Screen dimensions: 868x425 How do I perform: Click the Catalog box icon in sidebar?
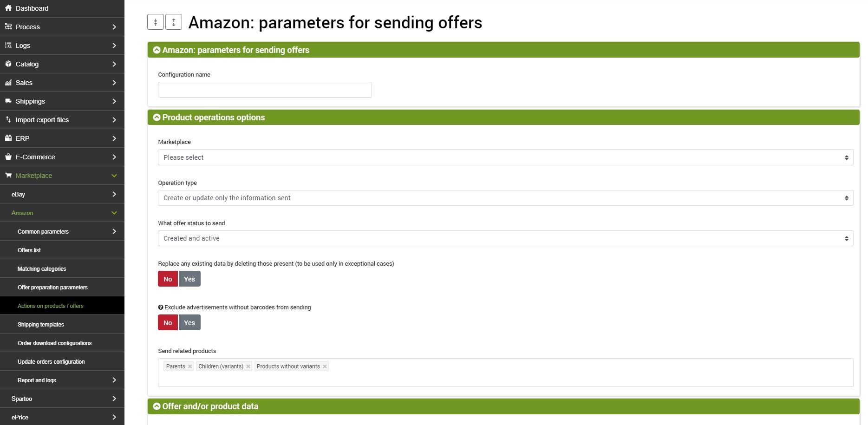pyautogui.click(x=8, y=64)
